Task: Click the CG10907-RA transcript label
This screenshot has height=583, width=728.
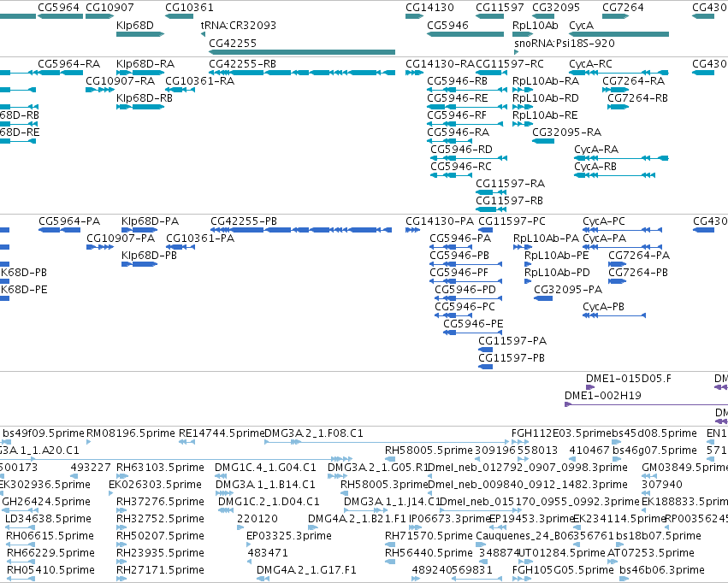Action: pos(121,81)
